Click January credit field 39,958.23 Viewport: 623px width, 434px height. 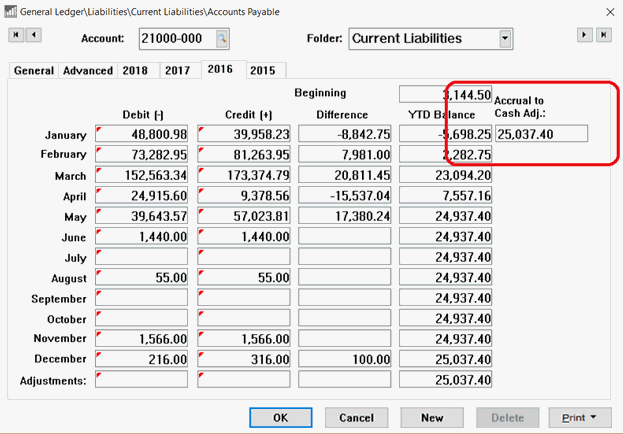pos(244,134)
